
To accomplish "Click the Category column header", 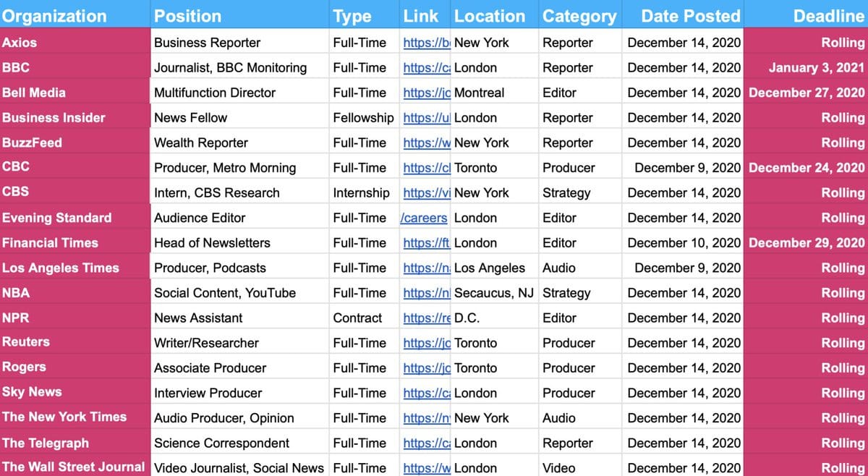I will [579, 16].
